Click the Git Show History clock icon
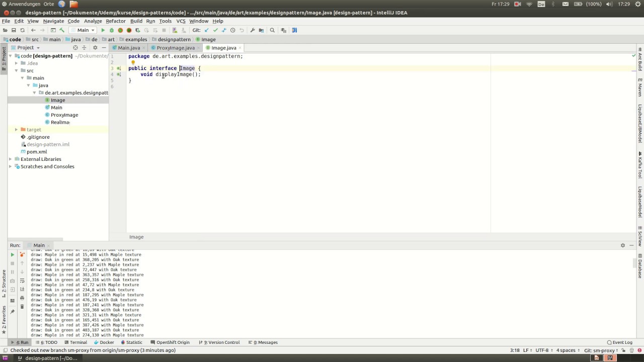644x362 pixels. 232,30
